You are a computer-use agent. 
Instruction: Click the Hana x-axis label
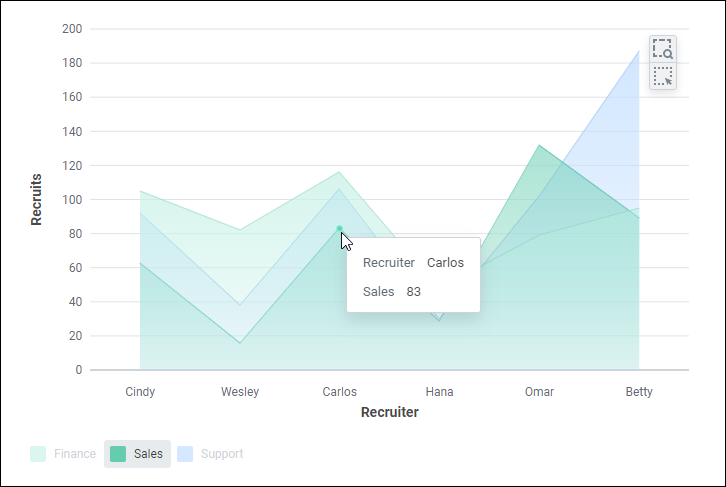pos(439,392)
